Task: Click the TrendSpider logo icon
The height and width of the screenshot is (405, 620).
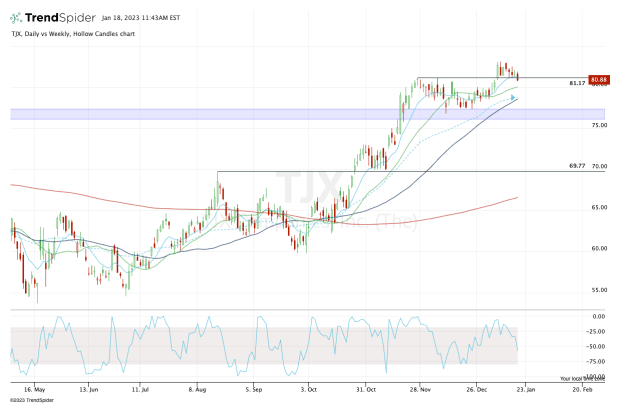Action: 16,18
